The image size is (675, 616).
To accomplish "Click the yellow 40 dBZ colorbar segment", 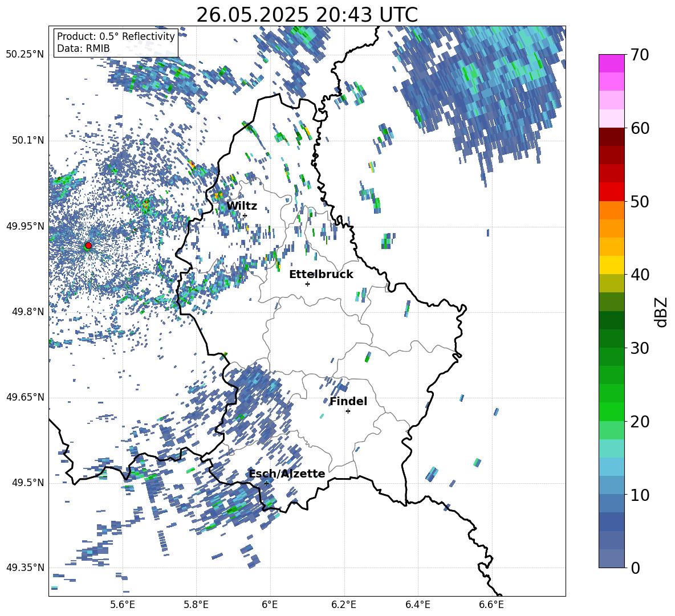I will (611, 265).
